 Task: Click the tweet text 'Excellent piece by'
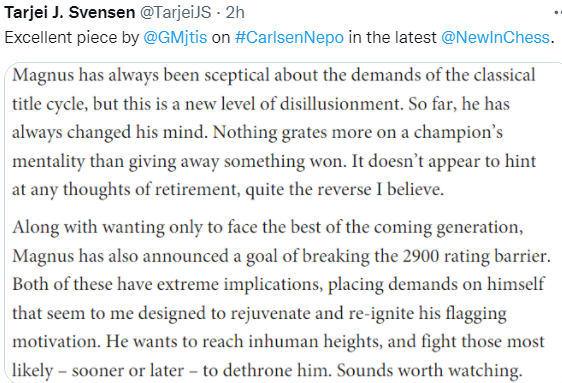click(72, 38)
